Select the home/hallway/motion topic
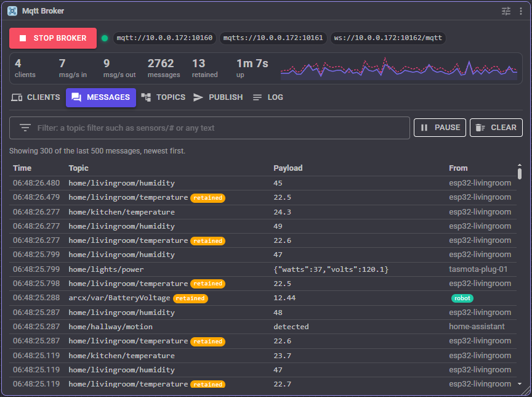This screenshot has height=397, width=532. (111, 327)
